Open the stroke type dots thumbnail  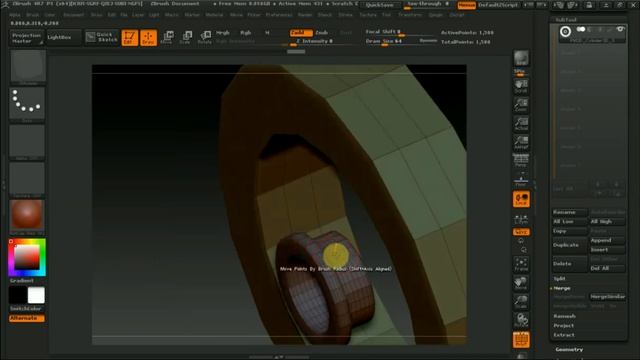27,104
